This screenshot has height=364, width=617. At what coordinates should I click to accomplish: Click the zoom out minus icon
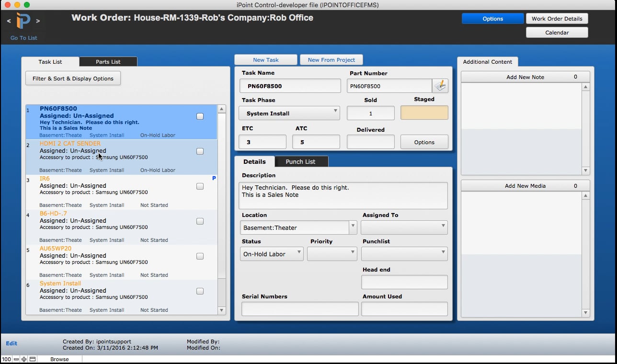point(16,359)
